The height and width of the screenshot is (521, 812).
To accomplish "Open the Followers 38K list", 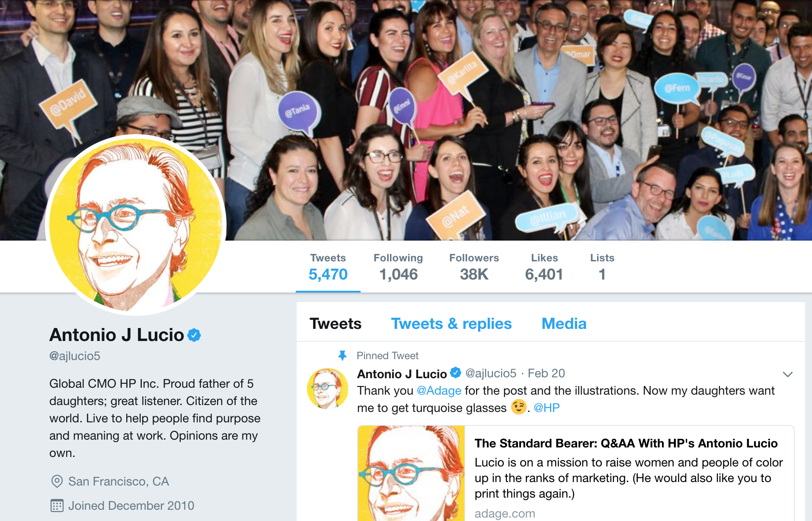I will (x=474, y=267).
